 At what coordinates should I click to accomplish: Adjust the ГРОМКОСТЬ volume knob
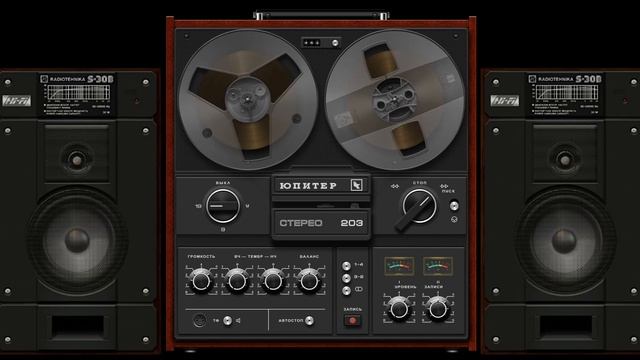pos(201,281)
